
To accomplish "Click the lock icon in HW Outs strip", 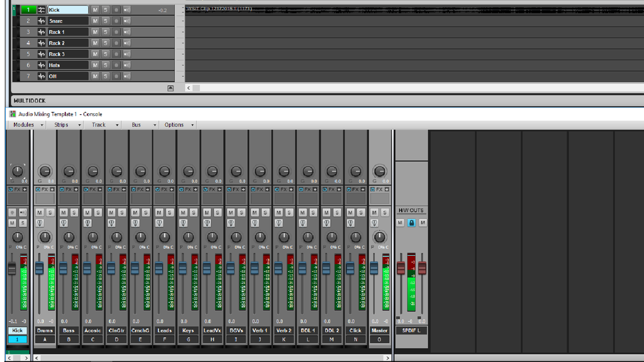I will [x=411, y=223].
